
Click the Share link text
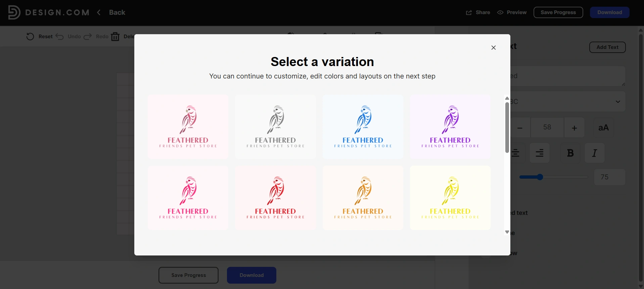click(483, 12)
